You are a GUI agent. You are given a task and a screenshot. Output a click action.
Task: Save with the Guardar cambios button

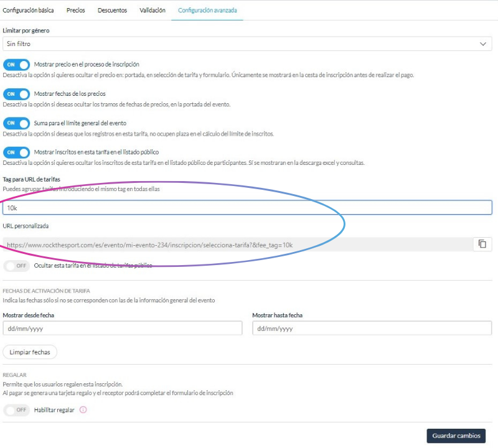456,436
